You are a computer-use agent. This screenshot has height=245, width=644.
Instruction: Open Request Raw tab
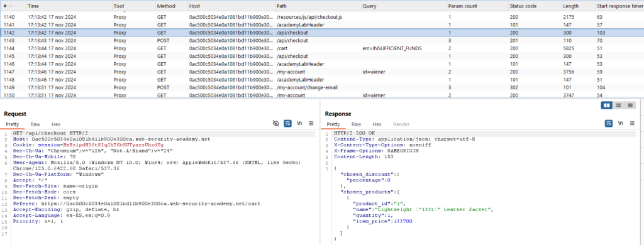(x=35, y=124)
